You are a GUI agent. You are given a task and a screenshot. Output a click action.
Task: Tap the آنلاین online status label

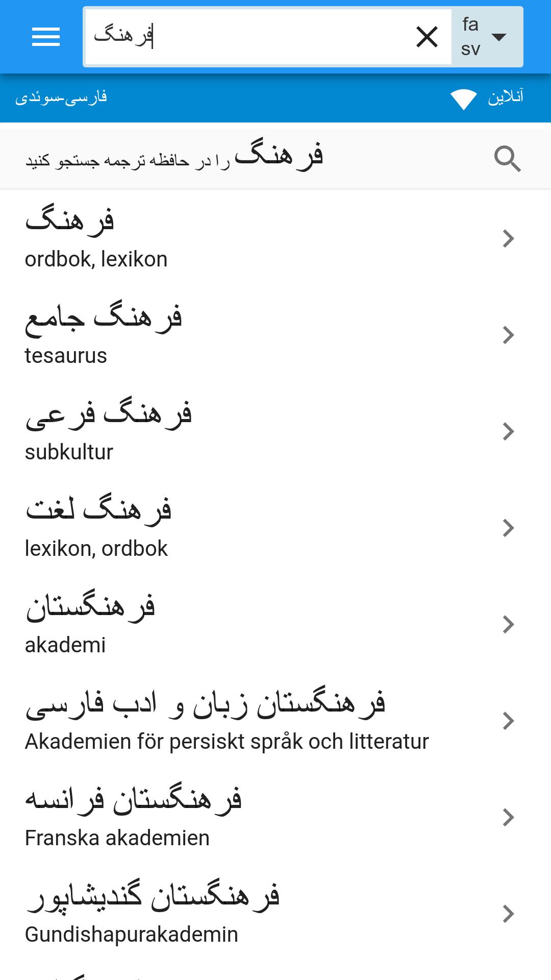(506, 97)
